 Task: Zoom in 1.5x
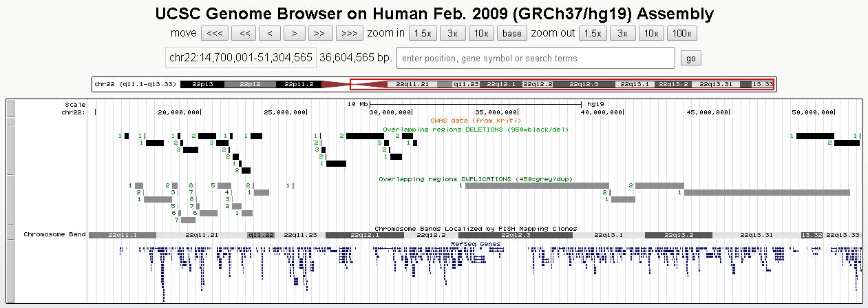pos(422,33)
